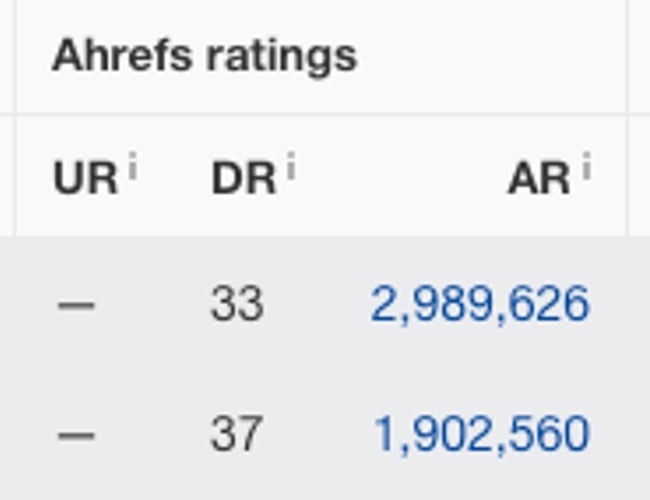Sort by the UR column header
The height and width of the screenshot is (500, 650).
point(84,179)
